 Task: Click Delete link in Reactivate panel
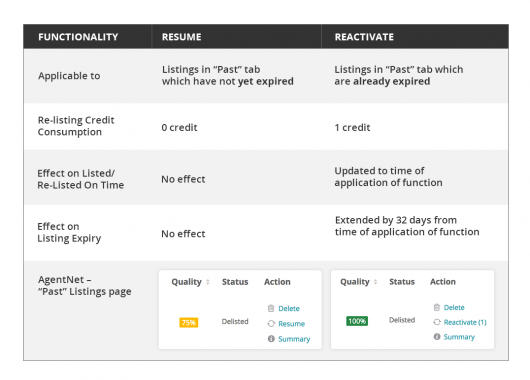(454, 307)
